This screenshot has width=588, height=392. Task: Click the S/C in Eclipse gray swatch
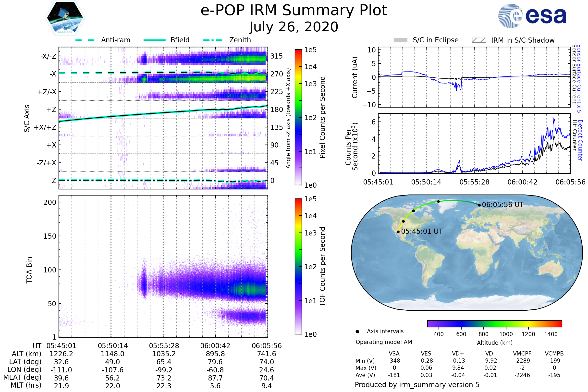tap(400, 40)
